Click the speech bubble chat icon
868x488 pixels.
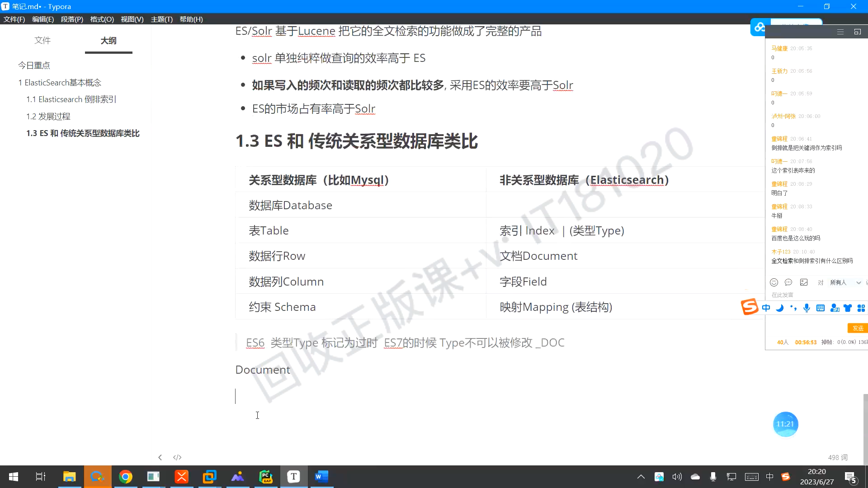(788, 282)
